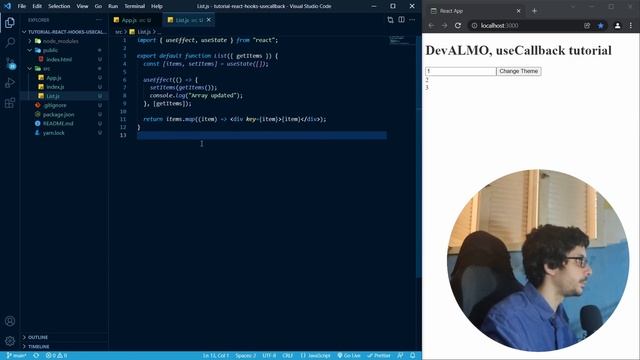Click the Go Live status bar button
The image size is (640, 360).
(349, 356)
